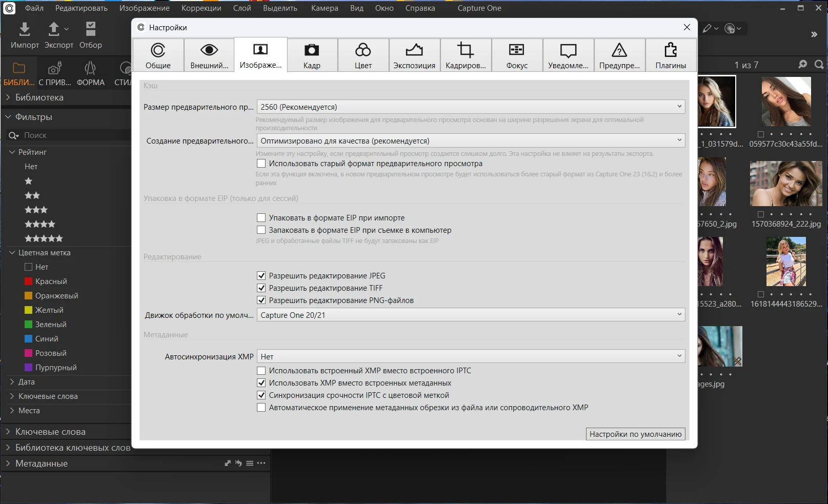
Task: Enable Упаковать в формате EIP при импорте
Action: (261, 218)
